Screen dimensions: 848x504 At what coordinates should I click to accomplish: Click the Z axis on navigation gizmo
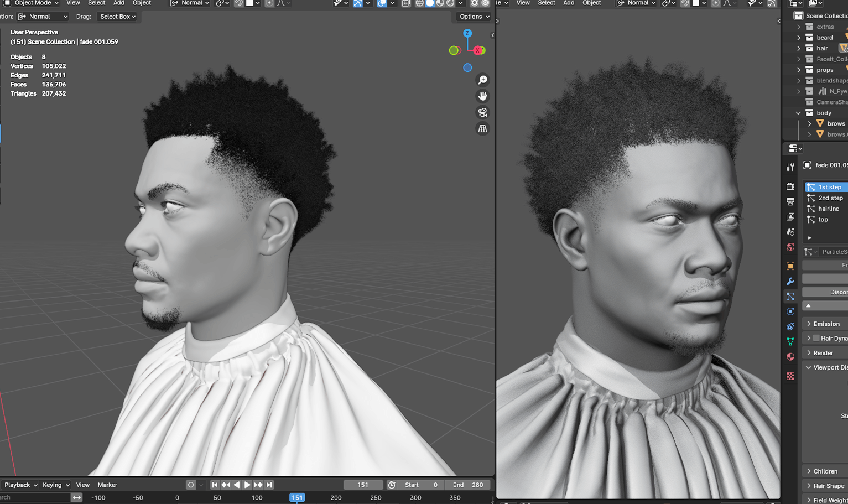[x=467, y=33]
